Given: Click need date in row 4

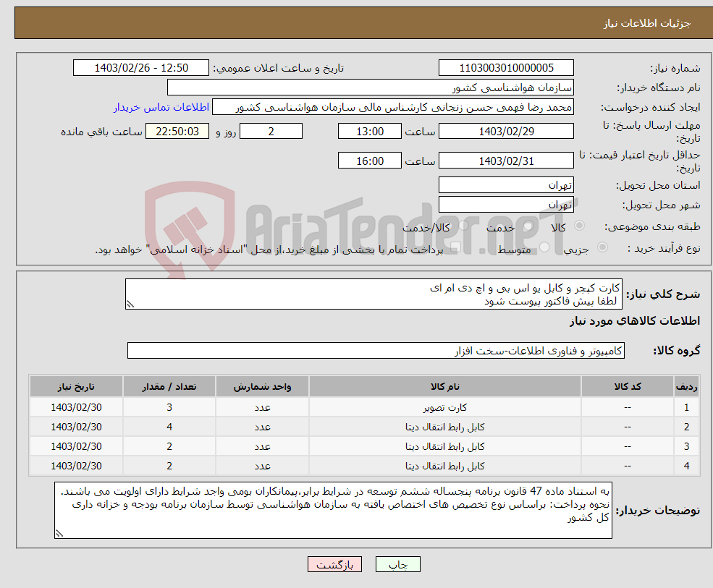Looking at the screenshot, I should pyautogui.click(x=76, y=466).
